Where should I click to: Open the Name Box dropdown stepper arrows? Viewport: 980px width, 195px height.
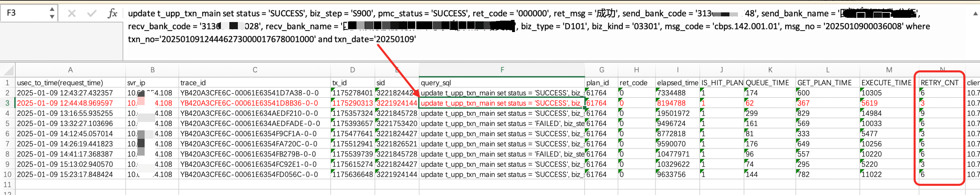click(x=52, y=13)
